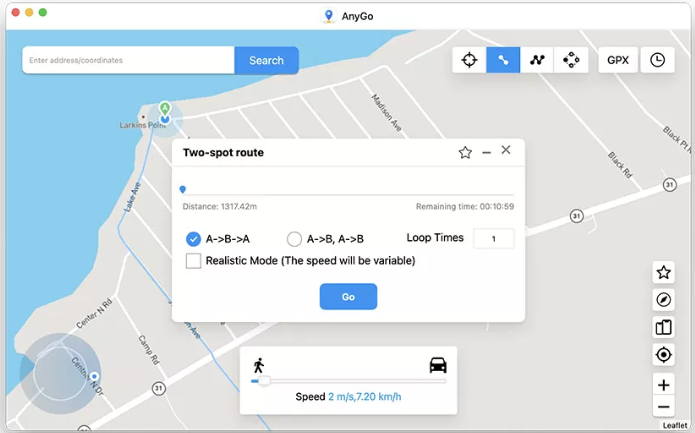
Task: Click the Leaflet attribution link
Action: coord(675,425)
